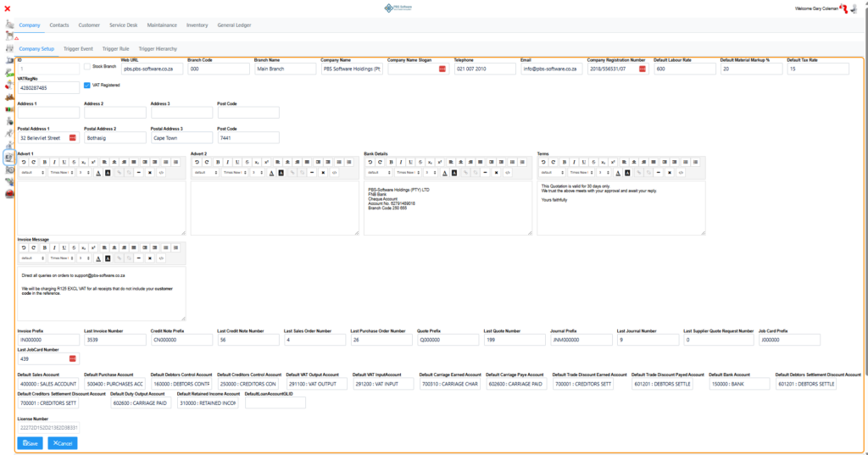The width and height of the screenshot is (868, 455).
Task: Open the Trigger Rule tab
Action: [x=115, y=49]
